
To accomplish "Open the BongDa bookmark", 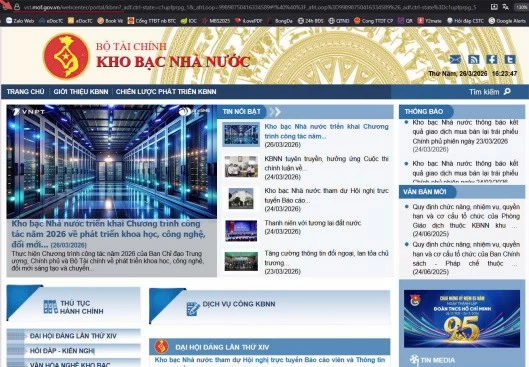I will tap(280, 21).
